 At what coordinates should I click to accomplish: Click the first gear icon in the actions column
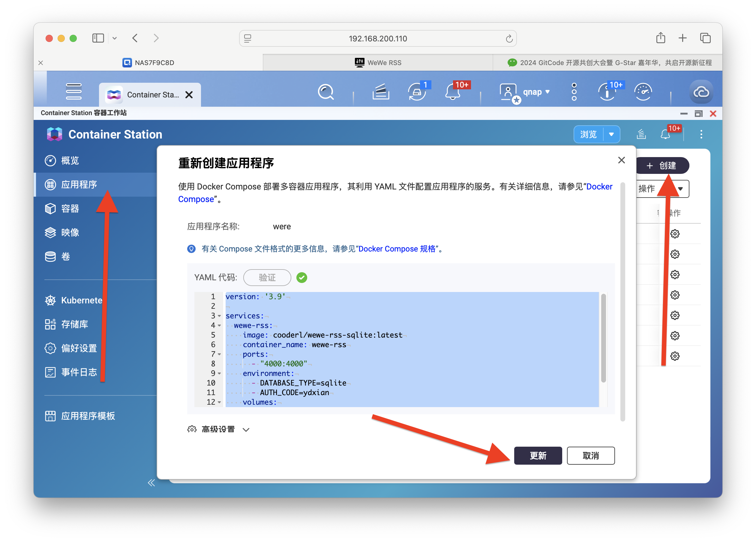coord(675,234)
